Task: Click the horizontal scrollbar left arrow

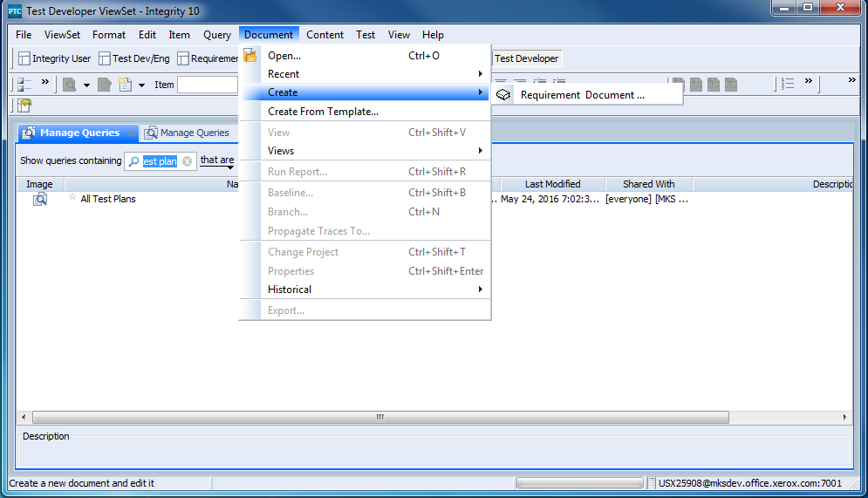Action: point(24,417)
